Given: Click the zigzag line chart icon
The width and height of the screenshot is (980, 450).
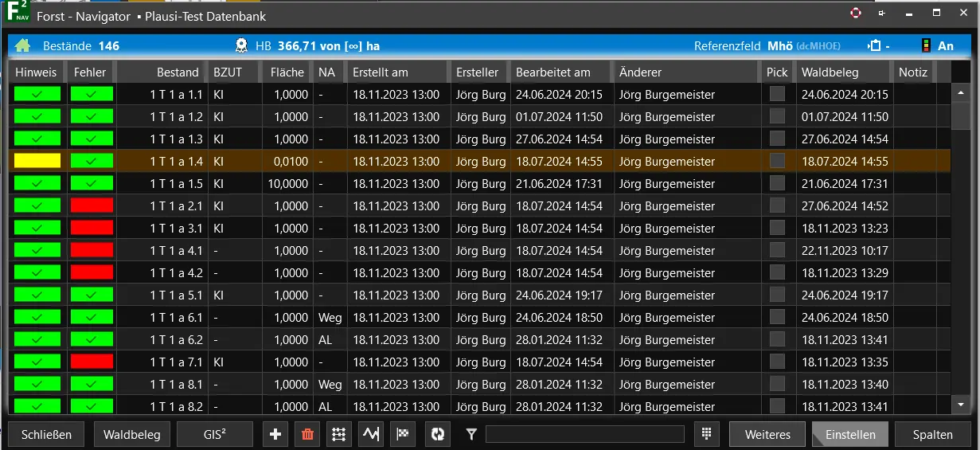Looking at the screenshot, I should (371, 434).
